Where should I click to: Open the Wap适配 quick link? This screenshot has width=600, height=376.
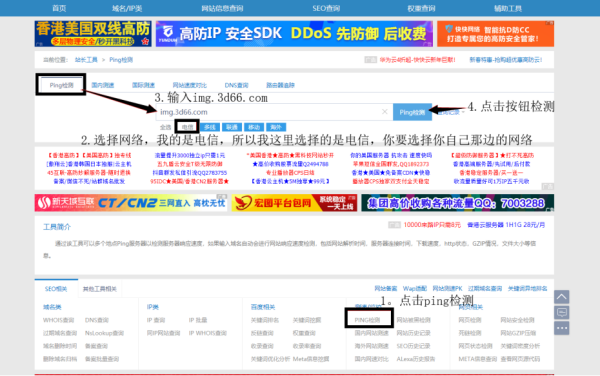pos(415,288)
